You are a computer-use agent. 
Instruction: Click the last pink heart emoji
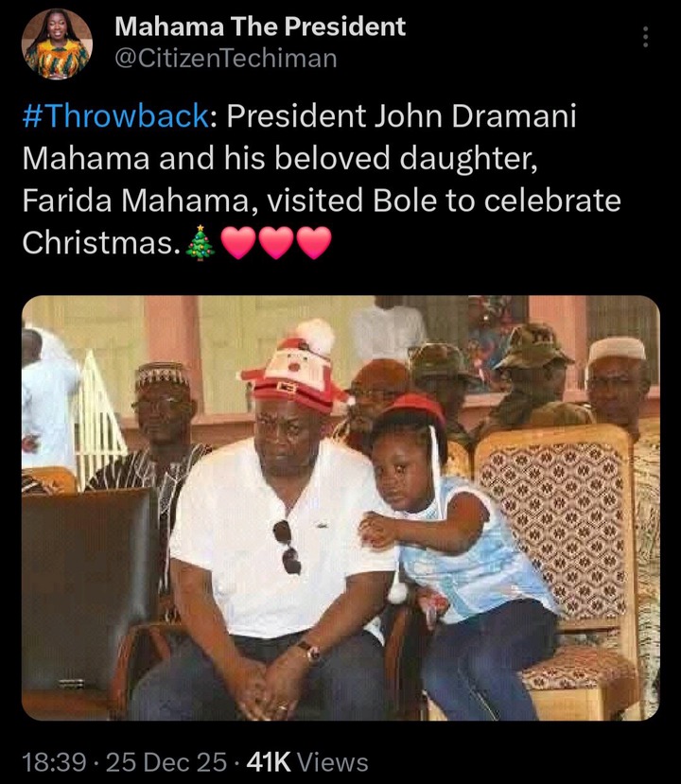pos(315,243)
